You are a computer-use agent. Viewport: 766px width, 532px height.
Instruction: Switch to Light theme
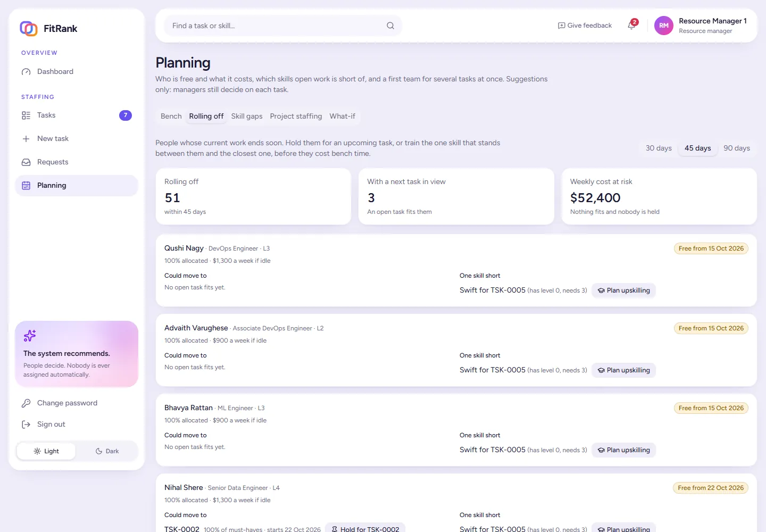(x=46, y=451)
